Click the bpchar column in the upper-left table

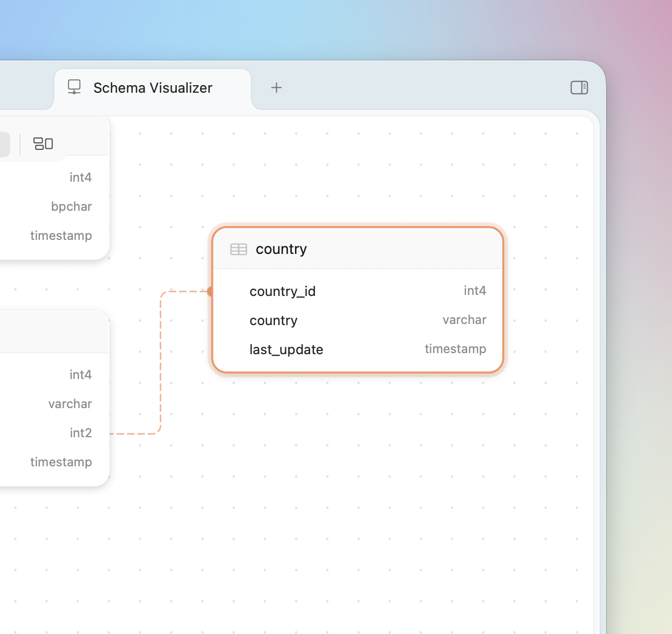pyautogui.click(x=71, y=206)
